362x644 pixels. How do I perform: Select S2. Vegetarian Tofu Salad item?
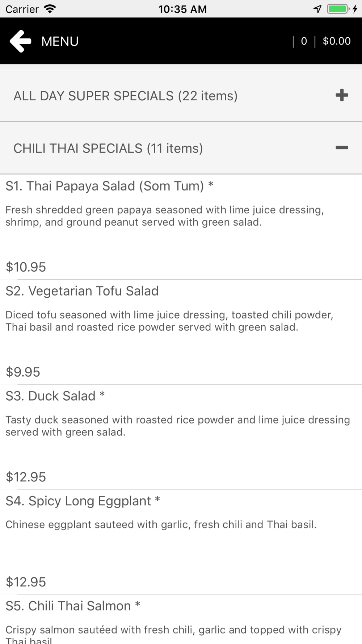(x=82, y=291)
